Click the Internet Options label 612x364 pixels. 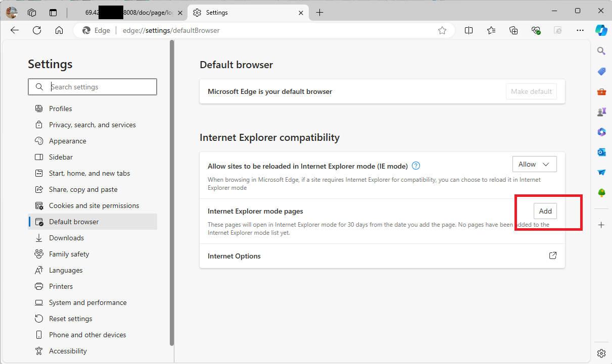click(234, 256)
